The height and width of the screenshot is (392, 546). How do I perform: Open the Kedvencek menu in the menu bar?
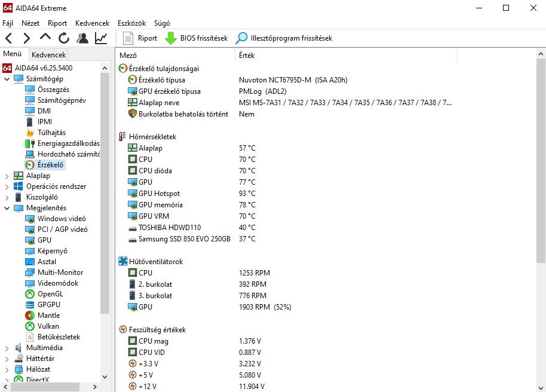point(92,23)
